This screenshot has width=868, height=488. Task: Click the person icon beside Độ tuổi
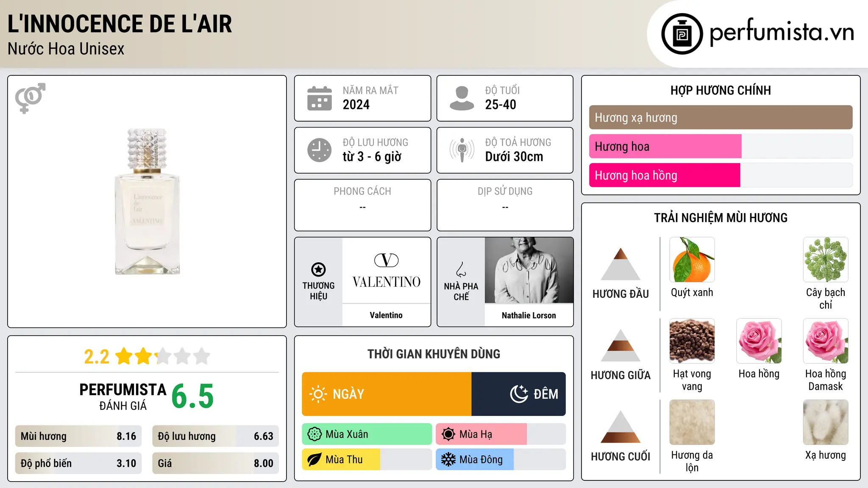(462, 98)
